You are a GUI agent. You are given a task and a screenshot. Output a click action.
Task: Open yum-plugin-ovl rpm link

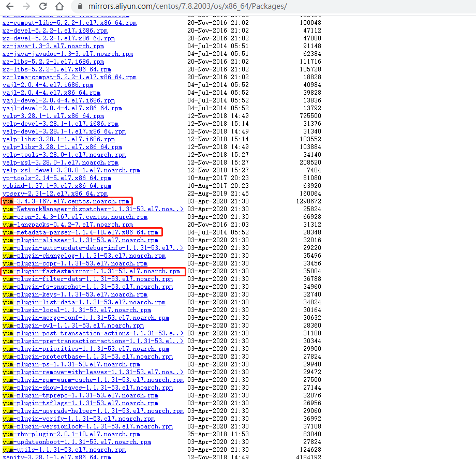73,325
